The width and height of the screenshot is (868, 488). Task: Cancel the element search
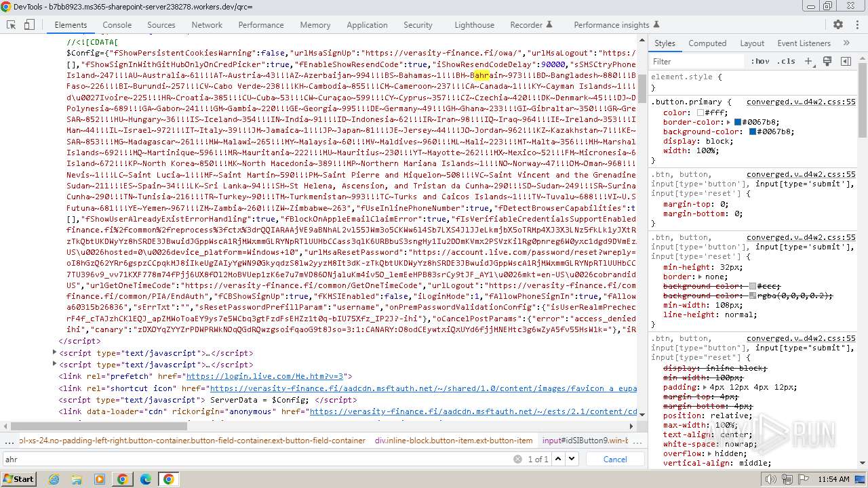pos(615,459)
